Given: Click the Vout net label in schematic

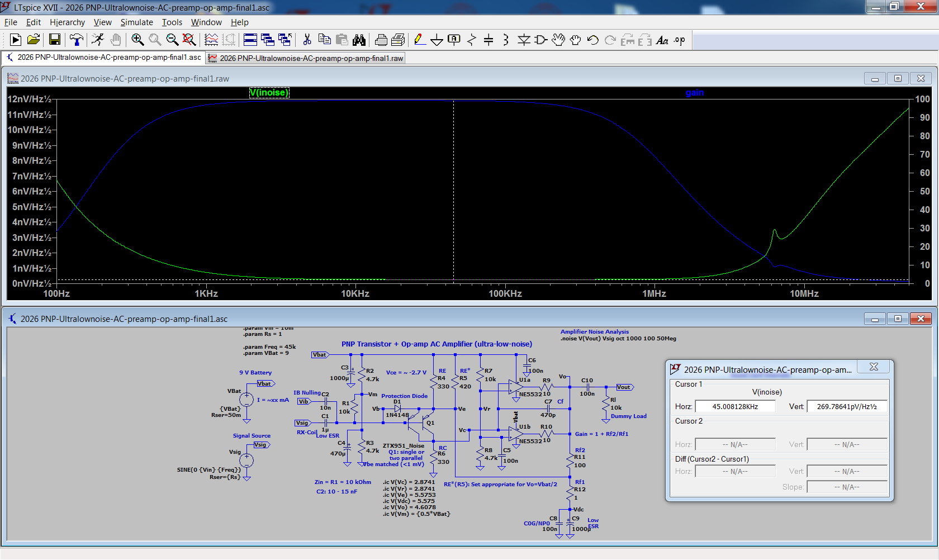Looking at the screenshot, I should [x=624, y=387].
